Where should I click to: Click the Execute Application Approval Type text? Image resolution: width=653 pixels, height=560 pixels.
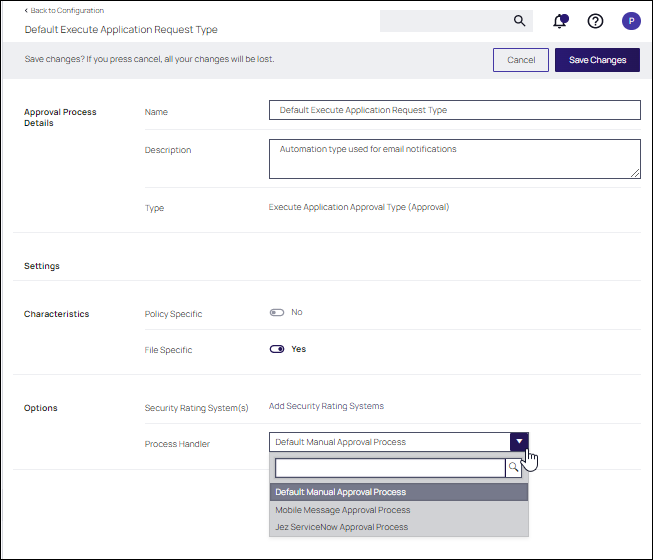click(359, 207)
